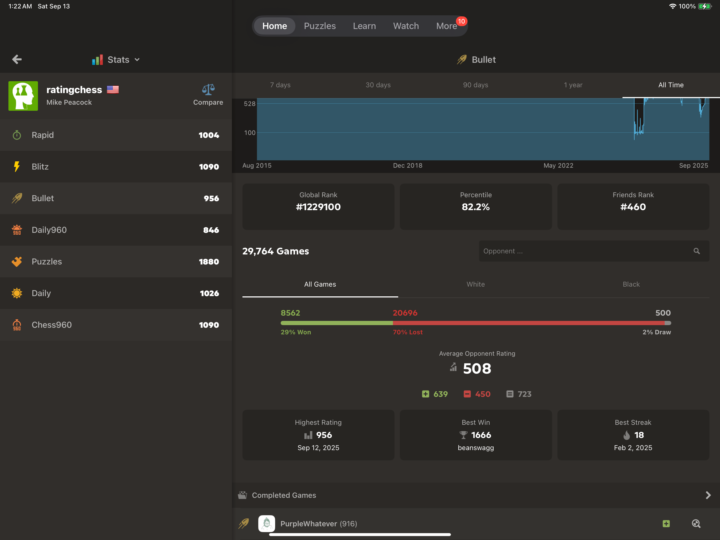Tap the Stats bar chart icon
This screenshot has width=720, height=540.
coord(97,60)
